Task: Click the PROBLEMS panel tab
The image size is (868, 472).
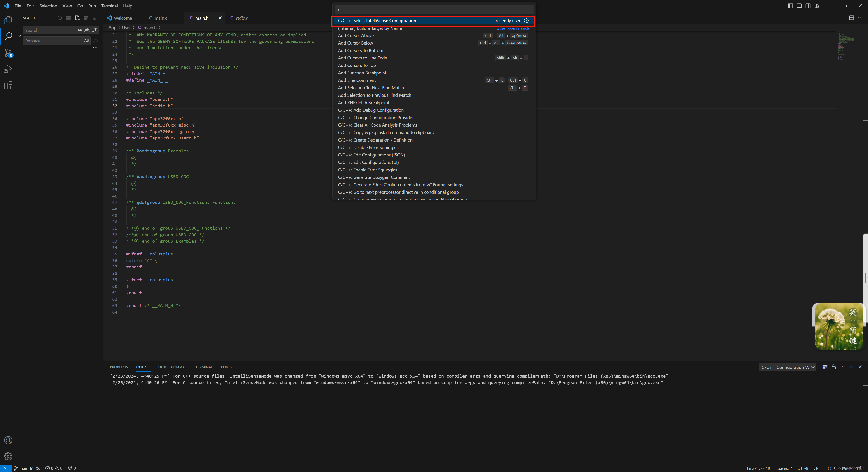Action: click(119, 367)
